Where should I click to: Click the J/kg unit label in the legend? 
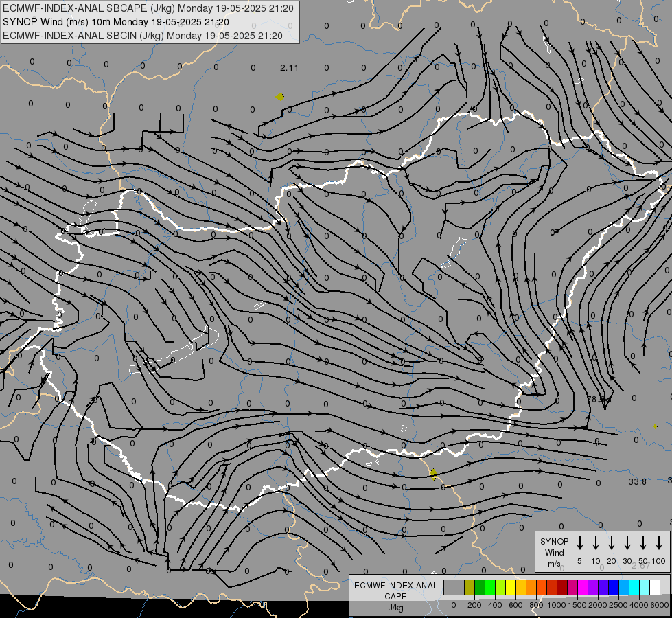click(x=395, y=608)
